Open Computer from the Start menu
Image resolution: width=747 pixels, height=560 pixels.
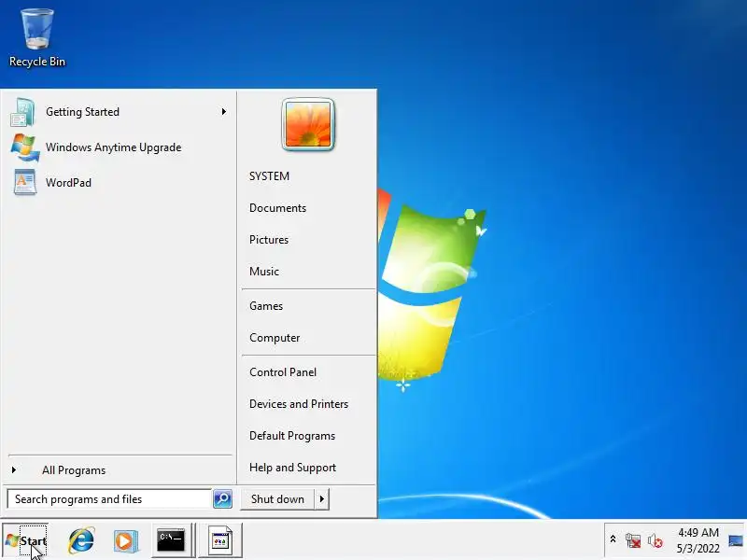coord(275,338)
